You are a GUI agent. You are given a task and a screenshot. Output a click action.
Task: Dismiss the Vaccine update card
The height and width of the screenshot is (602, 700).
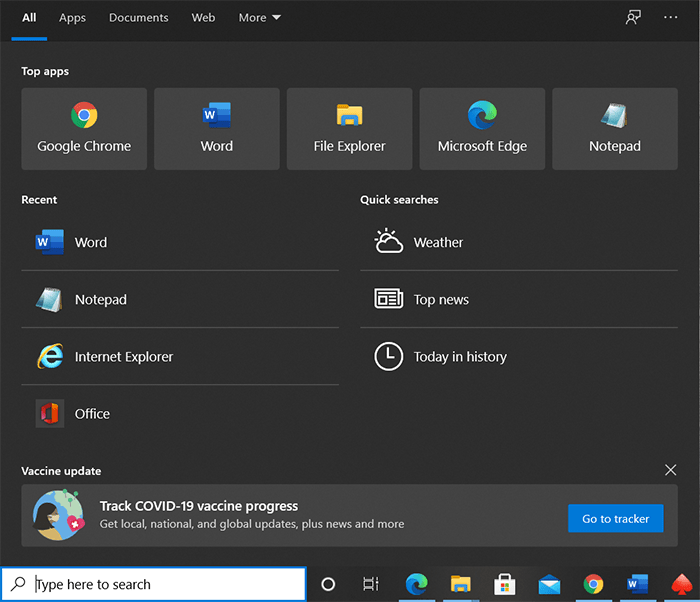[671, 470]
